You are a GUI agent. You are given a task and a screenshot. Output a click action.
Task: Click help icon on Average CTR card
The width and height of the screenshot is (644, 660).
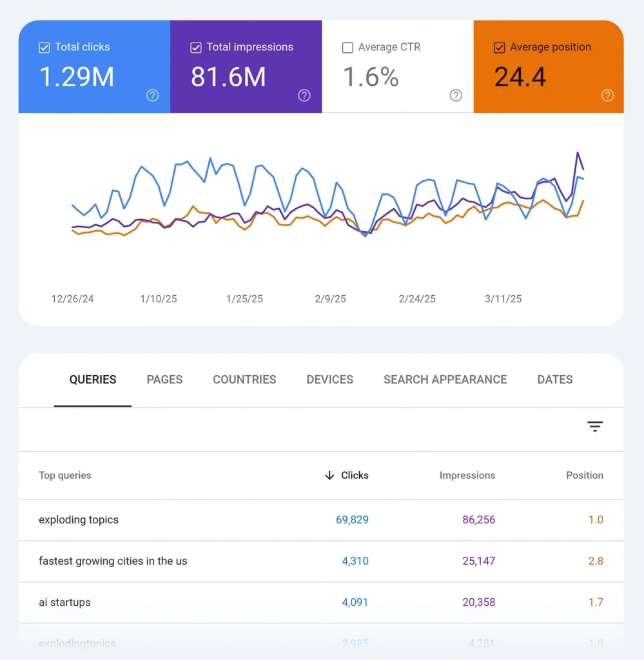click(x=456, y=95)
